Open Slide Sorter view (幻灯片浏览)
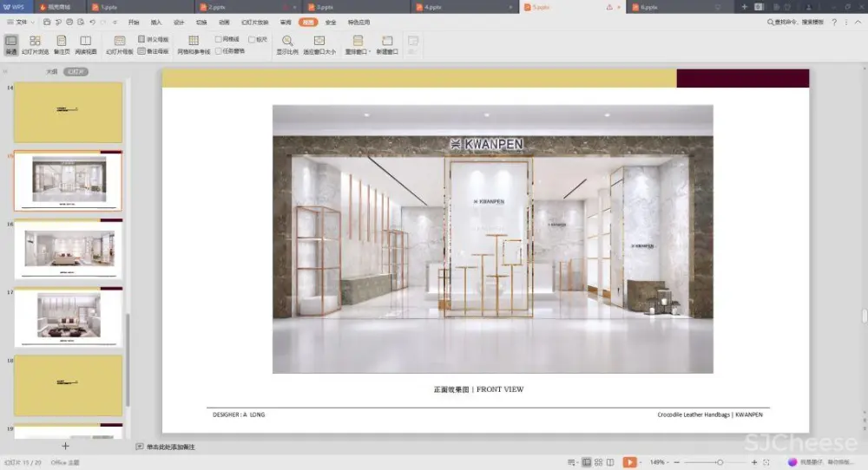868x470 pixels. (x=35, y=44)
